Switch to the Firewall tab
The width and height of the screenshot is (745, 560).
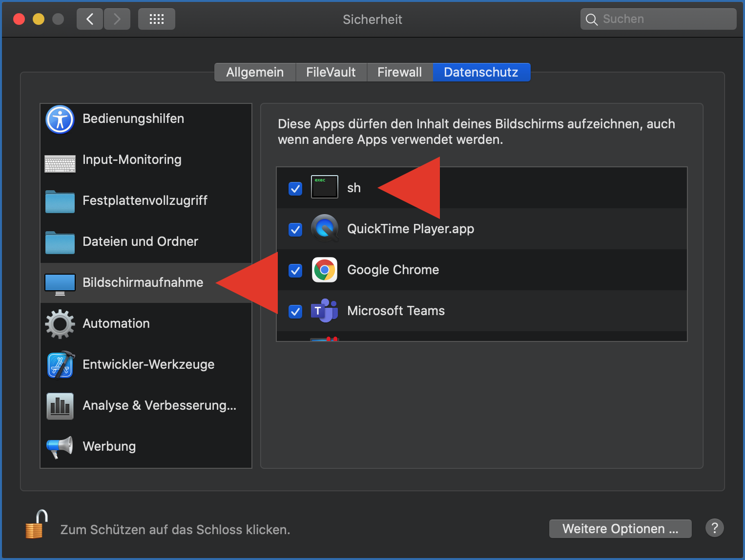tap(399, 72)
